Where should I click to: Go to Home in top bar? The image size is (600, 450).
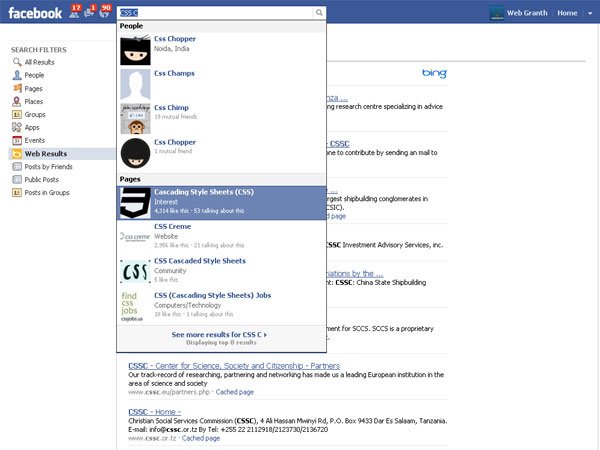tap(567, 13)
